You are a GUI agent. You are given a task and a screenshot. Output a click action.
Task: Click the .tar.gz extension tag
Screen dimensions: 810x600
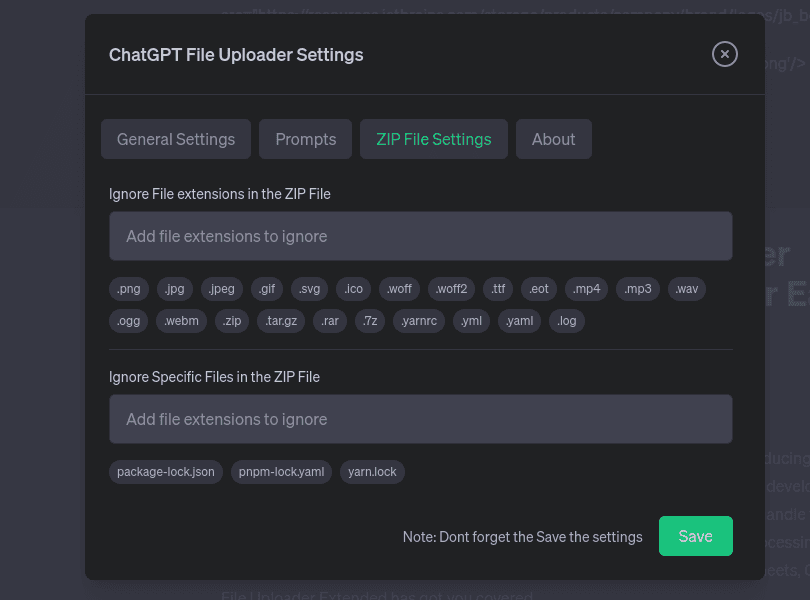280,321
